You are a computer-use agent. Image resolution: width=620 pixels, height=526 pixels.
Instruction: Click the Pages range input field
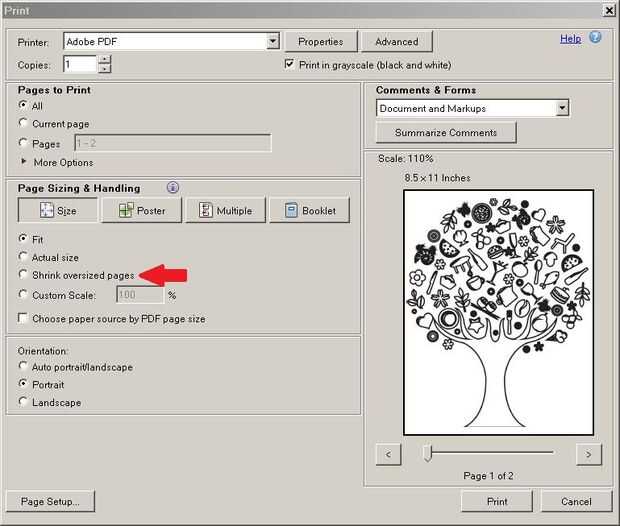173,143
